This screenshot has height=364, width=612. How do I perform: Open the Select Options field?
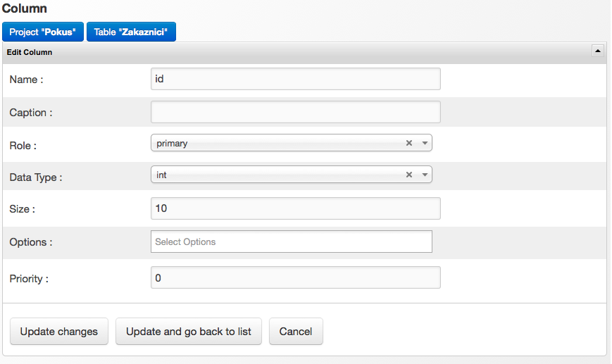click(292, 241)
